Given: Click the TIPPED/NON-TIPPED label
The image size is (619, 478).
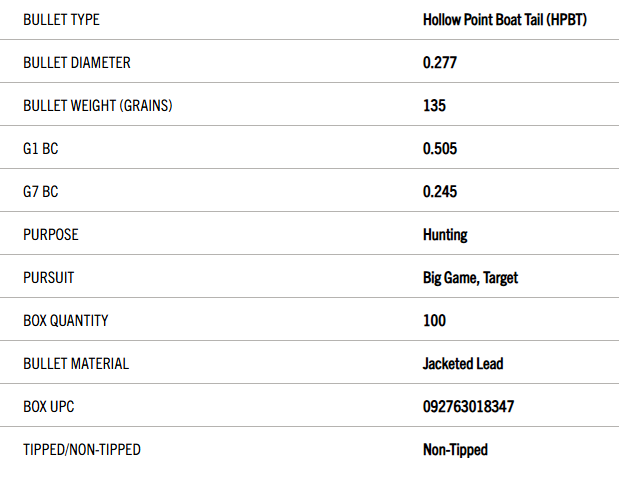Looking at the screenshot, I should pos(82,450).
